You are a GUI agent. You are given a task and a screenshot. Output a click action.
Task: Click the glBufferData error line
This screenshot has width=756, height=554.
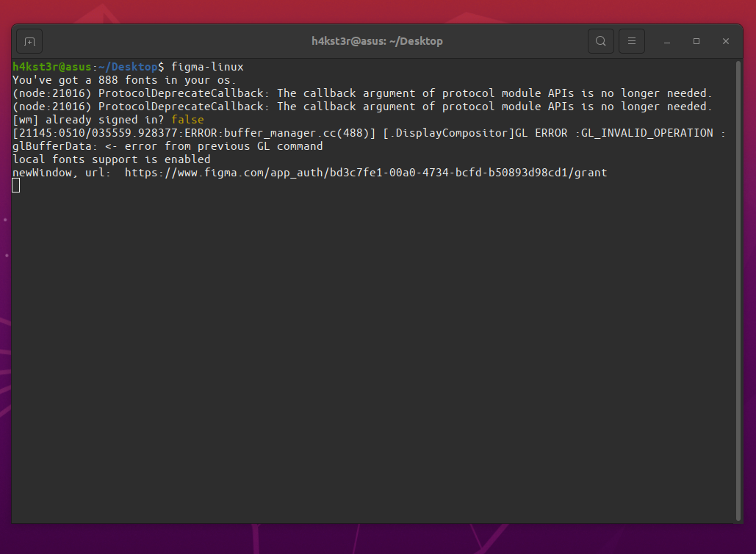167,146
